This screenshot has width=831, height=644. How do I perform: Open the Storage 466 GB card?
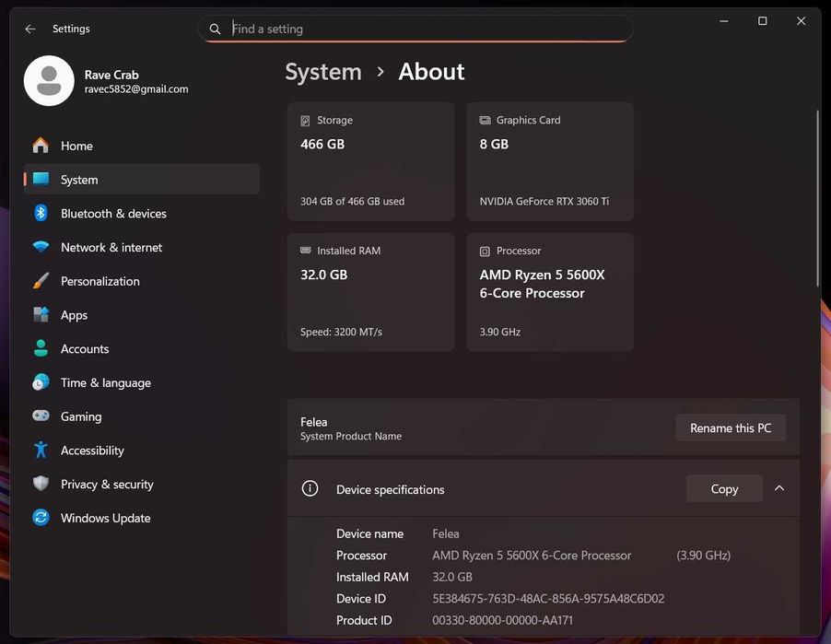[x=370, y=161]
